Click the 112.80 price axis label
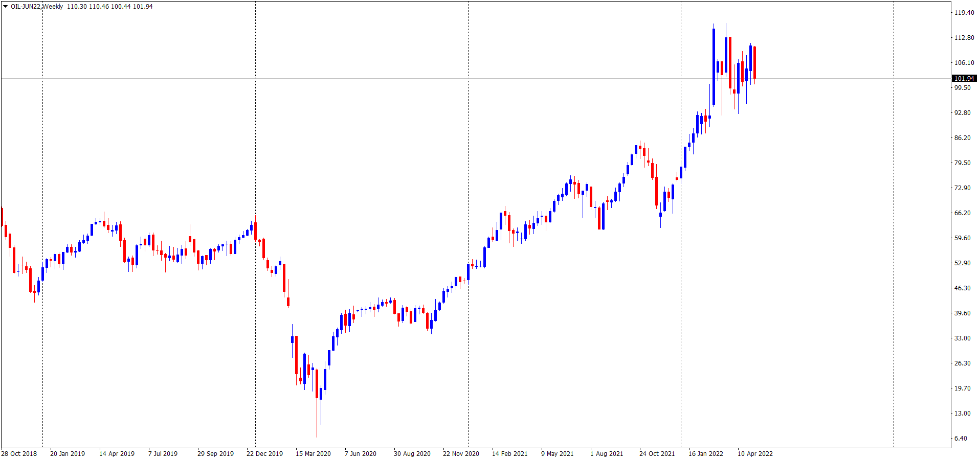Viewport: 980px width, 460px height. coord(964,38)
